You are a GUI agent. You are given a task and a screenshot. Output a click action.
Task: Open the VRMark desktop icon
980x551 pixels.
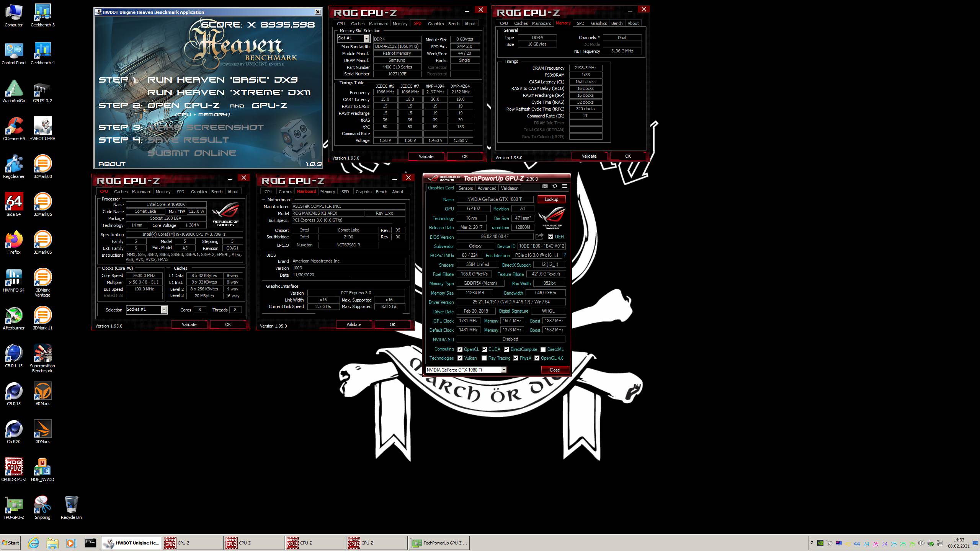pyautogui.click(x=42, y=395)
